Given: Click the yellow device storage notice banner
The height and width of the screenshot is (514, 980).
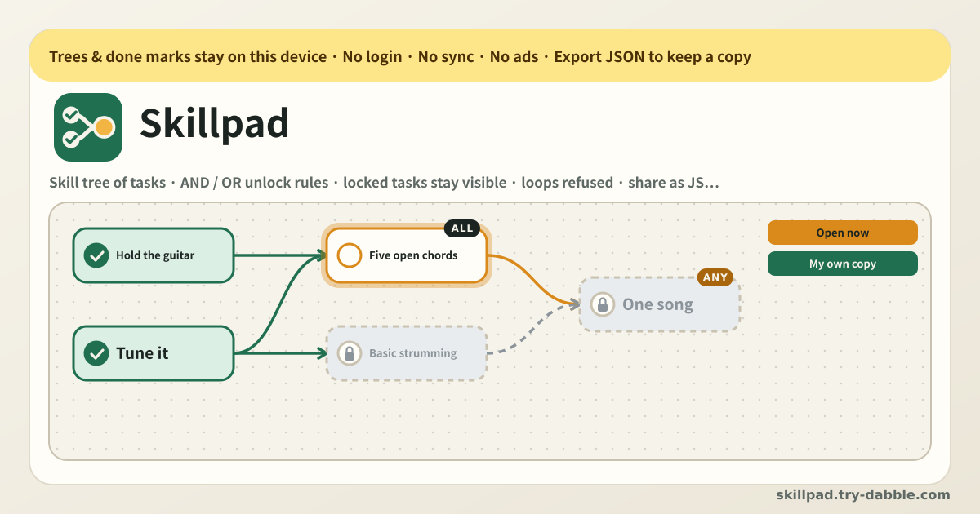Looking at the screenshot, I should point(490,56).
